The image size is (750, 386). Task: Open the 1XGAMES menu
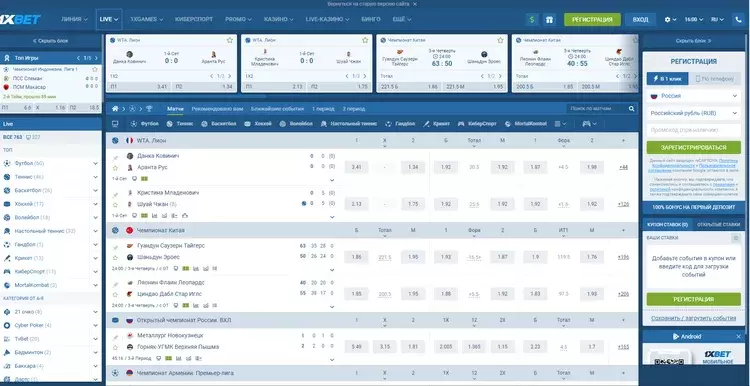146,20
